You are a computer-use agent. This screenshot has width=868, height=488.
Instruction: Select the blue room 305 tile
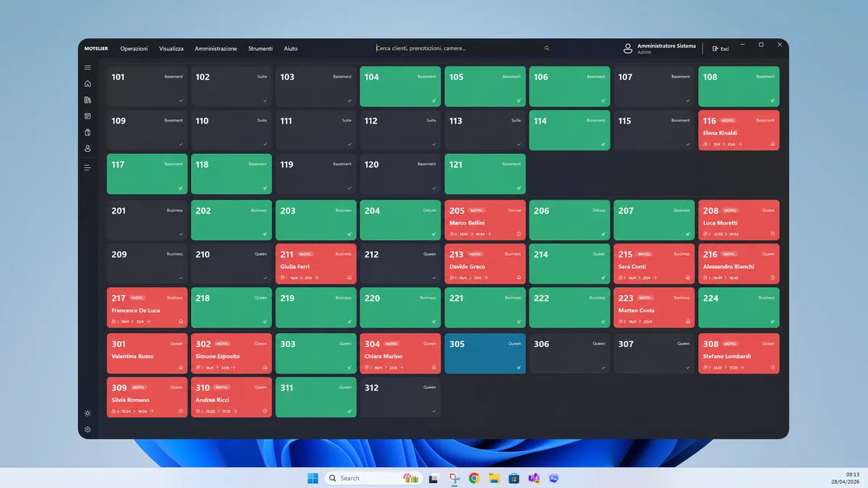485,354
